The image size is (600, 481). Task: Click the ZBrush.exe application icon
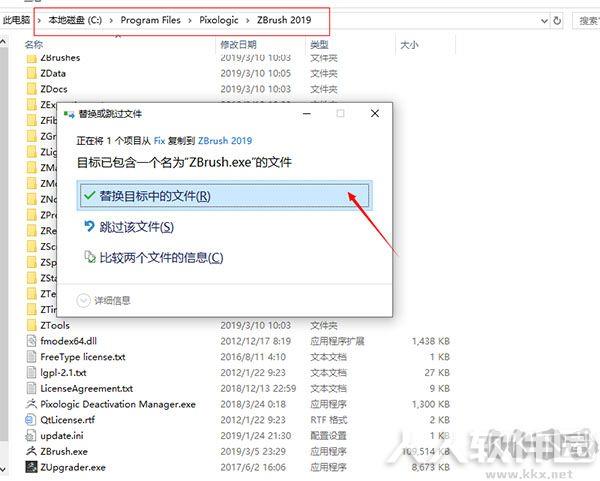click(31, 451)
